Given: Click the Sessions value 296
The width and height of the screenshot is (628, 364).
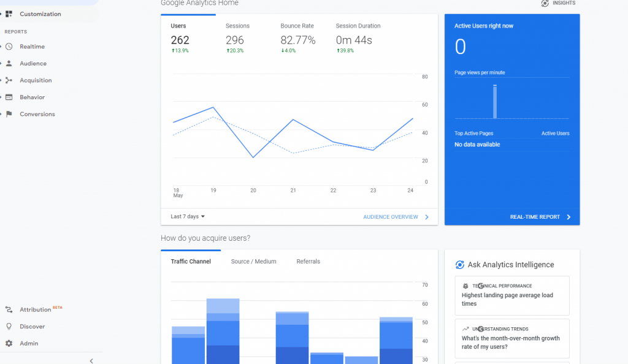Looking at the screenshot, I should (235, 40).
